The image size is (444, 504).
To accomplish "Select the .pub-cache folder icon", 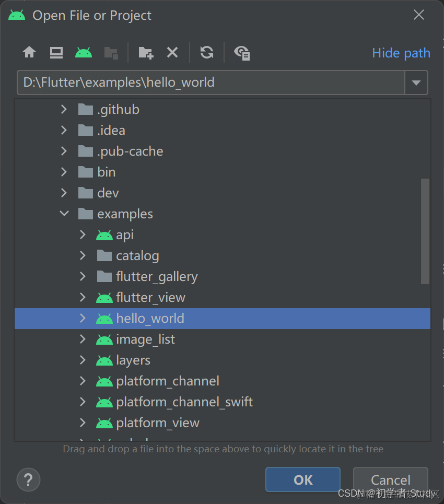I will (86, 151).
